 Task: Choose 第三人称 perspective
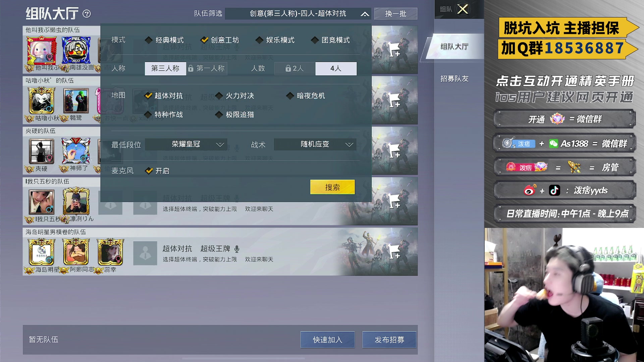[165, 69]
